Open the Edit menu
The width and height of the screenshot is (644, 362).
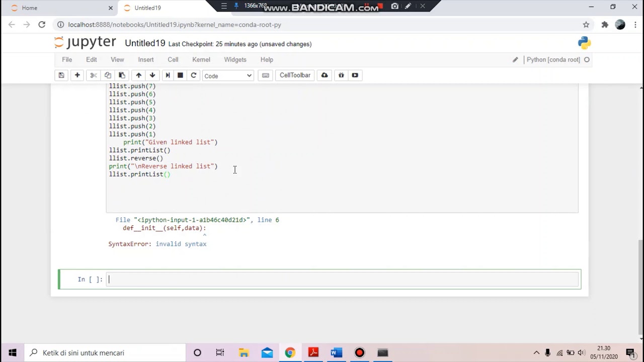pyautogui.click(x=91, y=60)
